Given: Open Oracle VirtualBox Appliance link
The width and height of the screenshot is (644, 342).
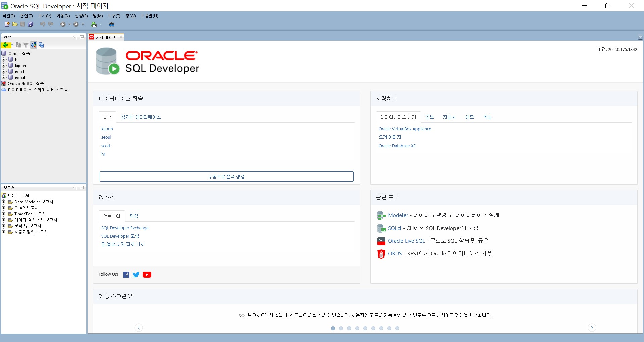Looking at the screenshot, I should pyautogui.click(x=405, y=129).
